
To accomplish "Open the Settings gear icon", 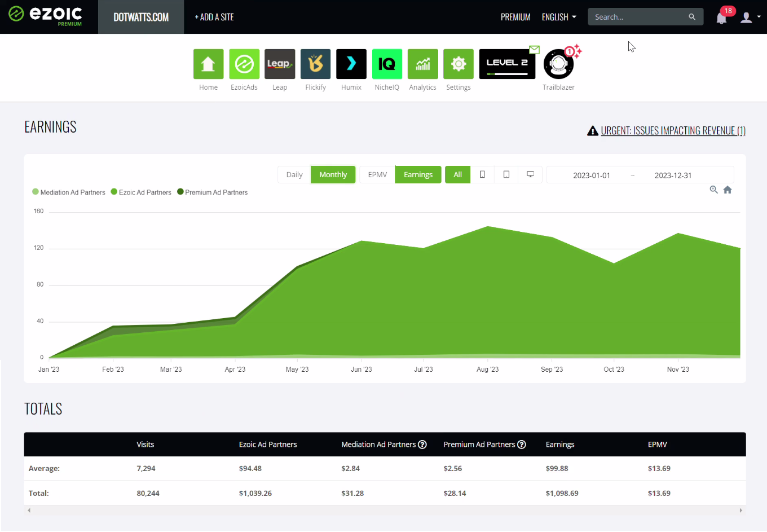I will tap(459, 64).
